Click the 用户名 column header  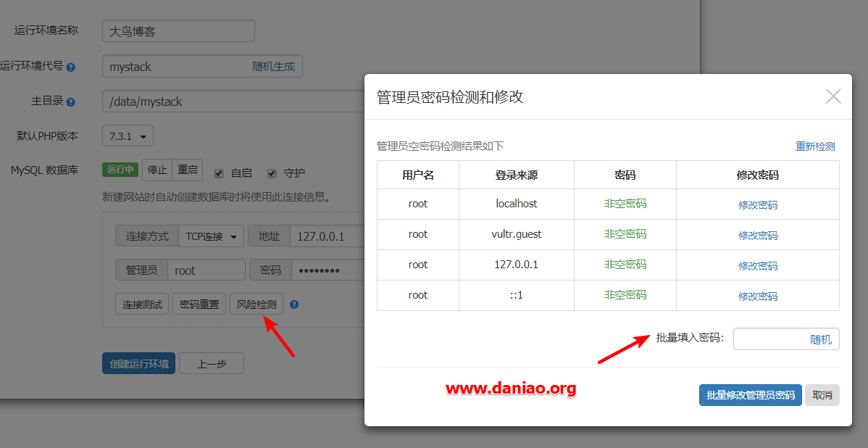click(418, 175)
